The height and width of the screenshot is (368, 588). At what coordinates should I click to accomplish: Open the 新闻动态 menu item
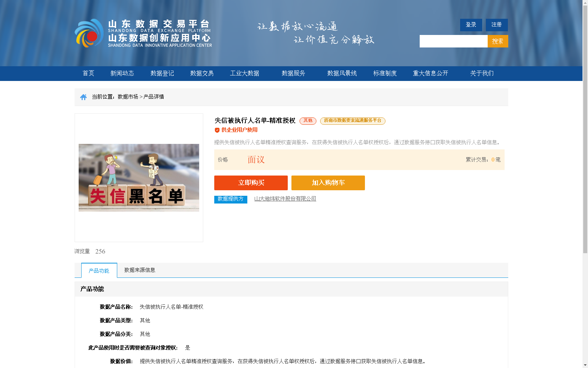[x=122, y=73]
